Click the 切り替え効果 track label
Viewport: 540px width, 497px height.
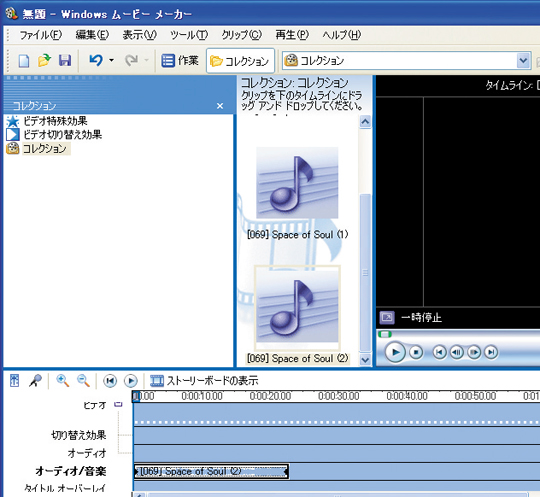point(79,435)
